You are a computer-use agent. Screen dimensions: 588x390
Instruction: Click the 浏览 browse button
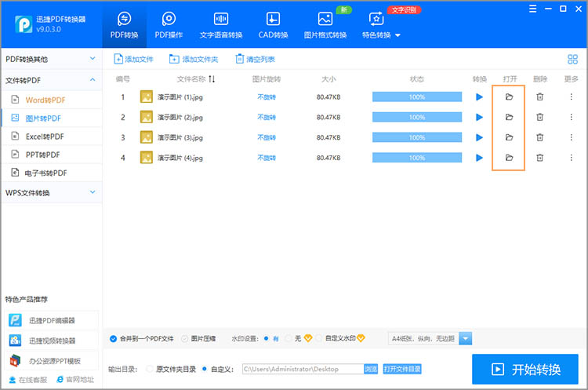[371, 369]
